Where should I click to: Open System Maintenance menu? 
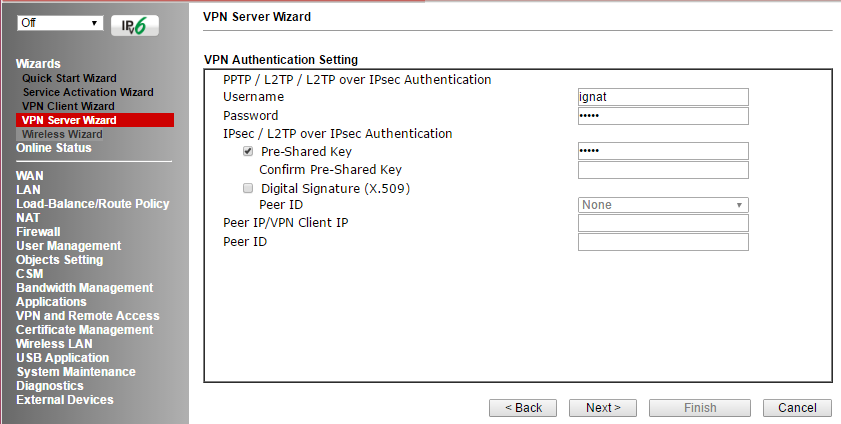(76, 371)
